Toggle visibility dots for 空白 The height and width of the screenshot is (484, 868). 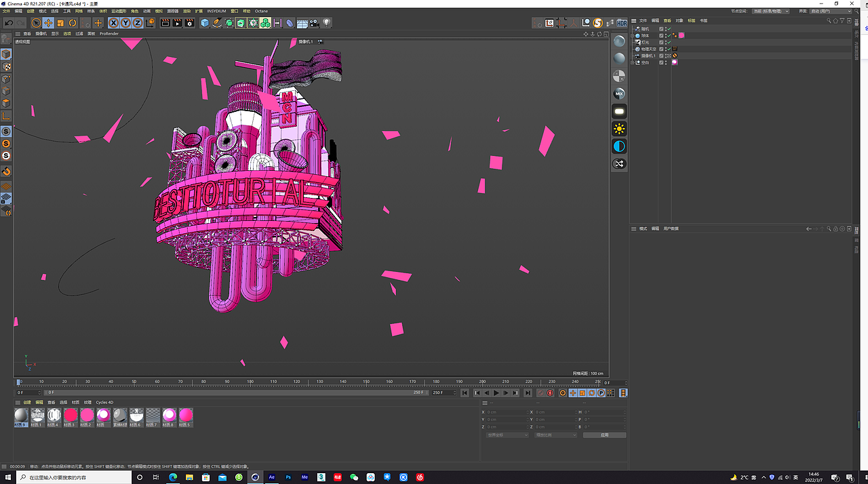click(666, 62)
